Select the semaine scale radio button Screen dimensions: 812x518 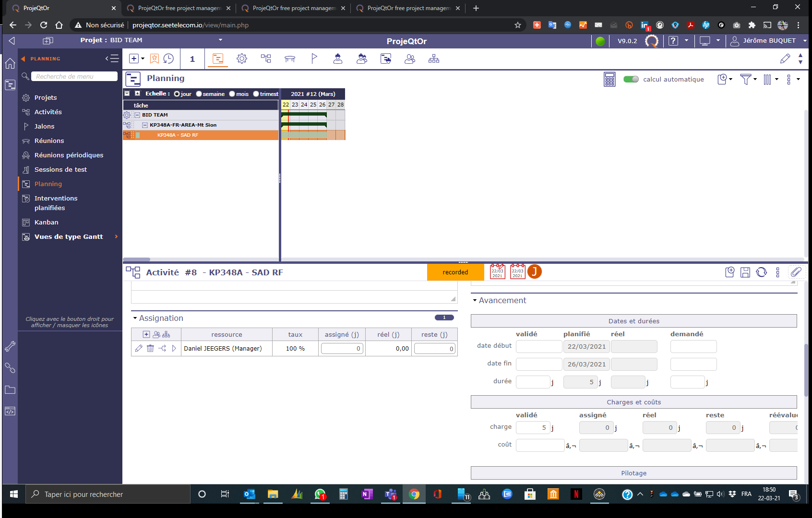(199, 94)
